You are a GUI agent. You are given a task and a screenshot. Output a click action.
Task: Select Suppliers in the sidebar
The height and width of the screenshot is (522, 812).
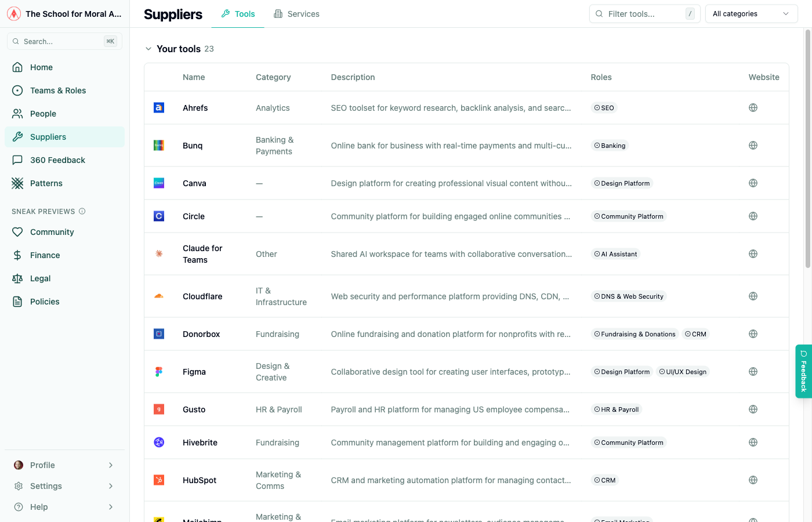64,137
